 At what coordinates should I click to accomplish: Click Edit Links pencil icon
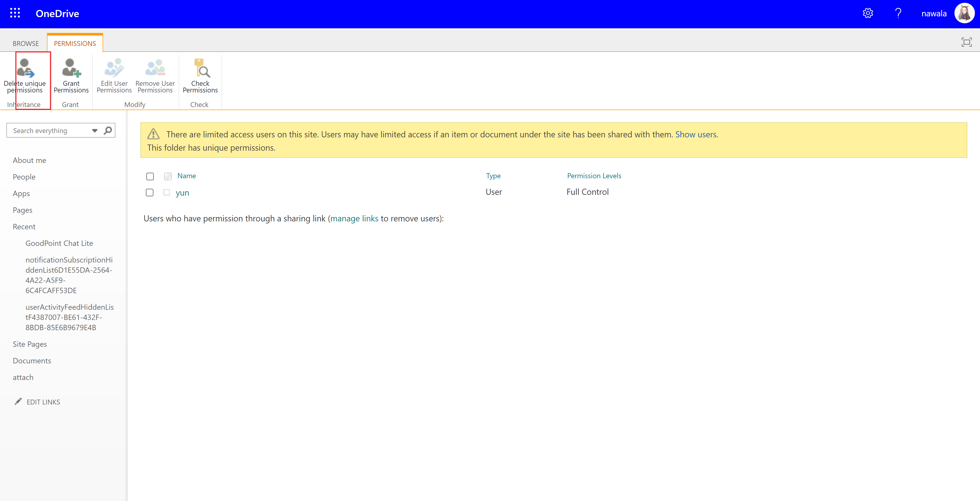pyautogui.click(x=18, y=402)
